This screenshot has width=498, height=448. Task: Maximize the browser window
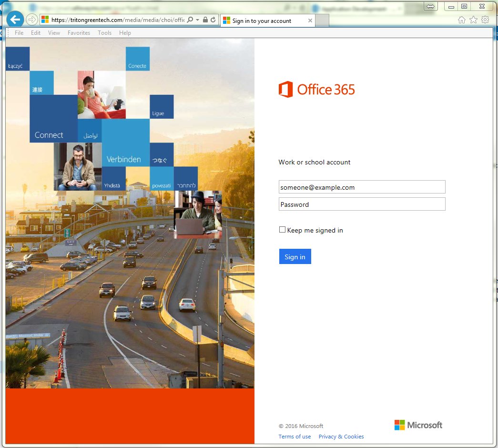click(464, 6)
